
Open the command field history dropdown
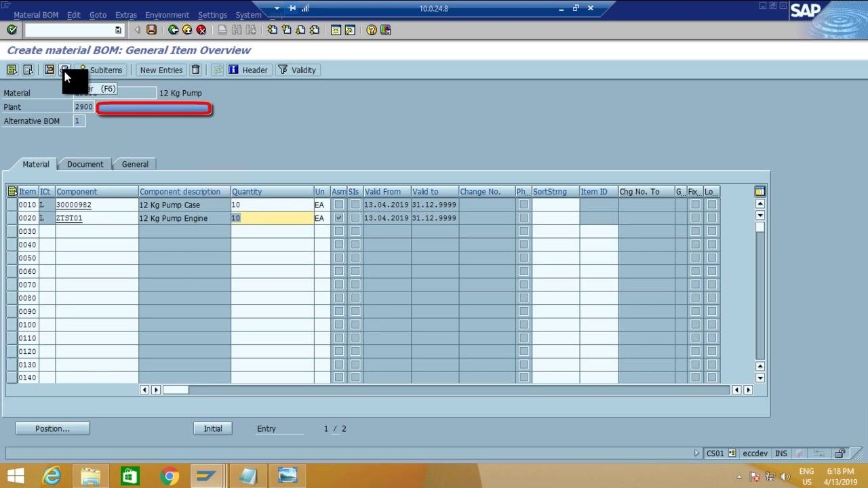click(x=118, y=30)
